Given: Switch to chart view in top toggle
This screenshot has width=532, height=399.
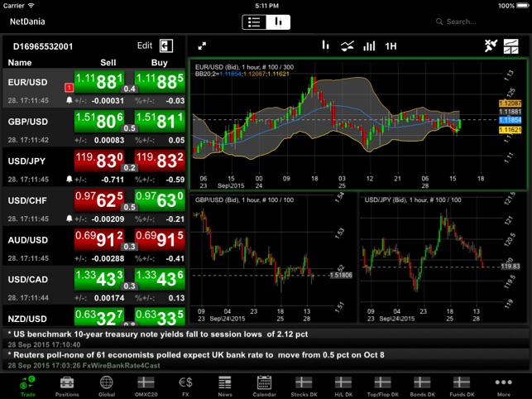Looking at the screenshot, I should point(279,22).
